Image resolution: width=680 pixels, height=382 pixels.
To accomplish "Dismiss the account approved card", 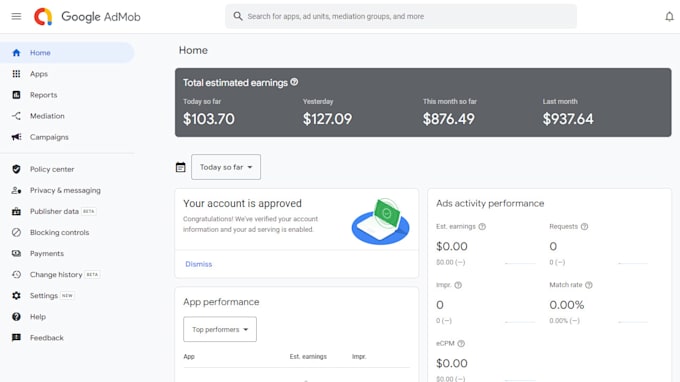I will click(199, 264).
